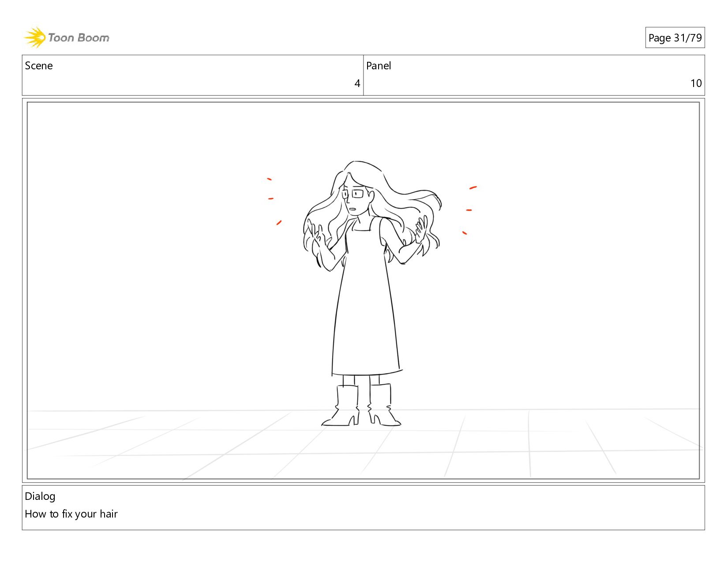This screenshot has width=728, height=563.
Task: Click the 'Dialog' heading
Action: (x=40, y=496)
